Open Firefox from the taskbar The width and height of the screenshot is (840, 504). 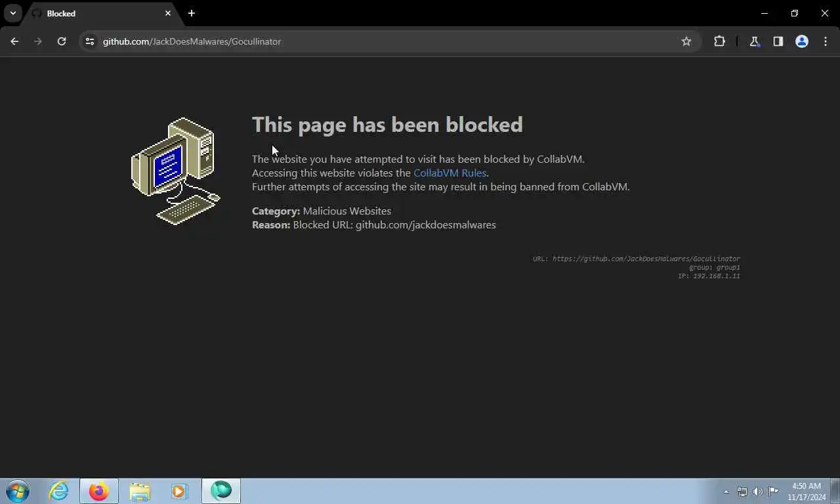pos(99,491)
